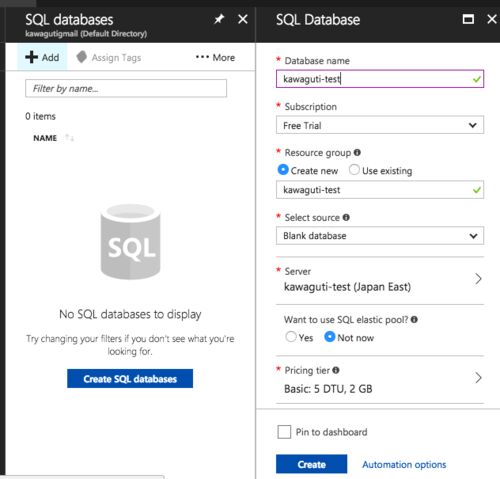The image size is (500, 479).
Task: Click the Select source info icon
Action: coord(346,217)
